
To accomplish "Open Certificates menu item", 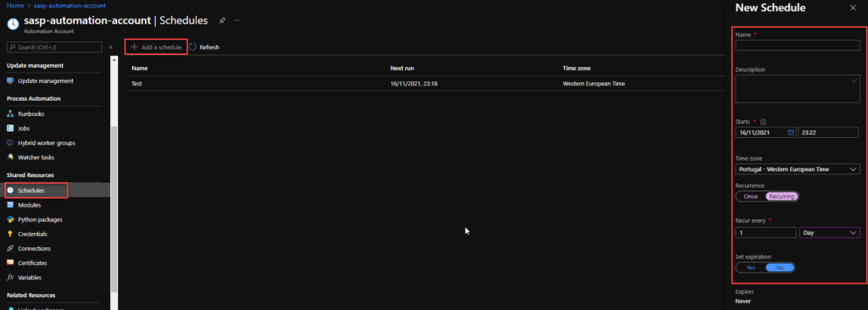I will tap(32, 263).
